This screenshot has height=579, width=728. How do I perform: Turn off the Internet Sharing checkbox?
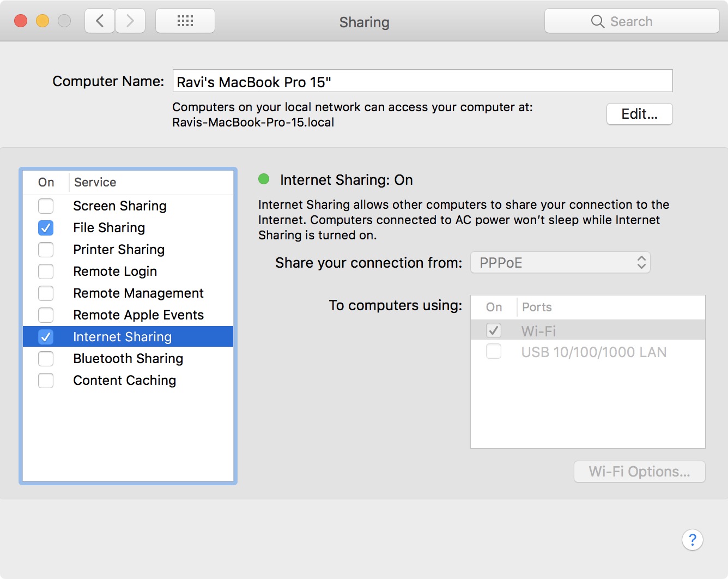tap(46, 337)
